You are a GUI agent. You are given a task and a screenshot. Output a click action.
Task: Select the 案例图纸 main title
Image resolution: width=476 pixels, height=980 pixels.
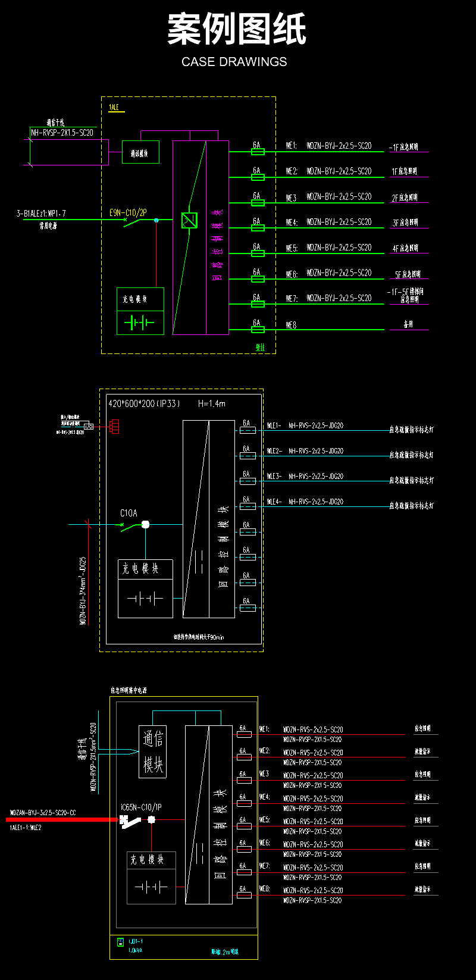point(236,30)
